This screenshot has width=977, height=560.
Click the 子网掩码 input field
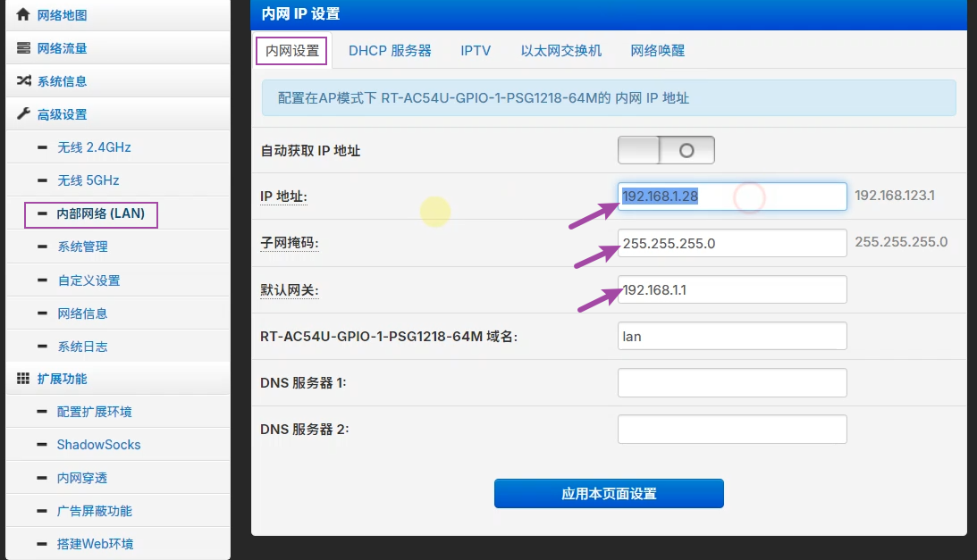tap(732, 243)
